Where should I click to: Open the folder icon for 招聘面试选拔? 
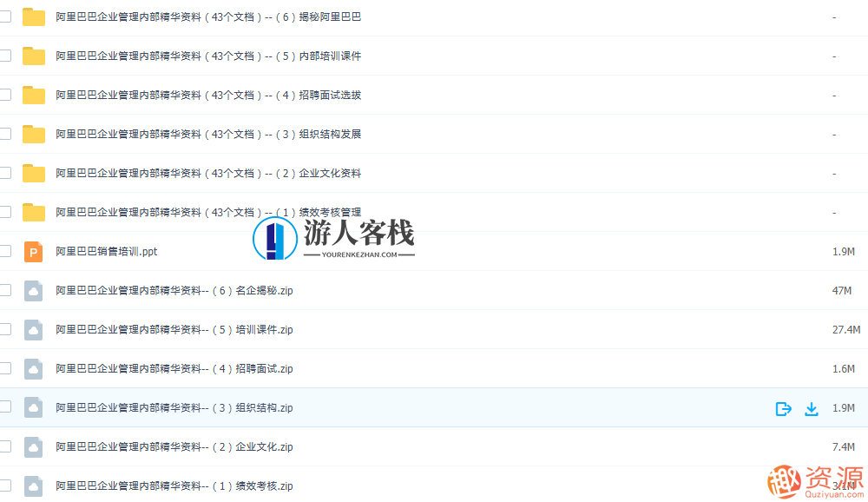click(33, 95)
